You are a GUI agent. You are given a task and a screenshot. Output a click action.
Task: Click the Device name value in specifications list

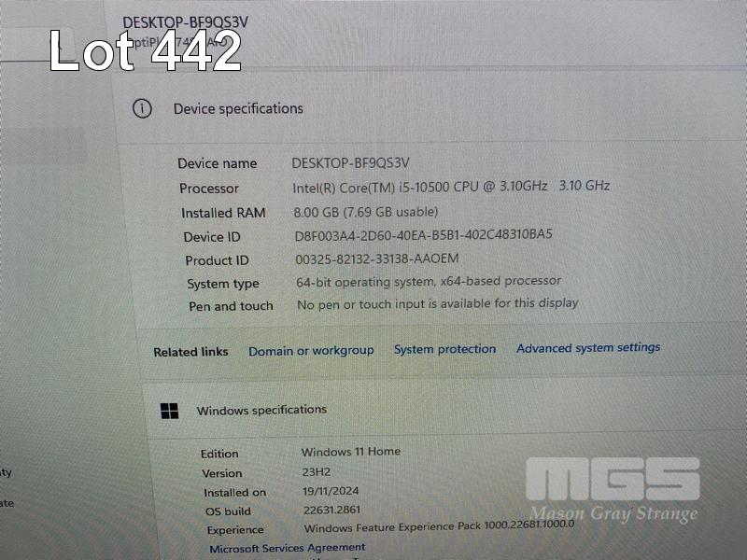click(x=351, y=163)
